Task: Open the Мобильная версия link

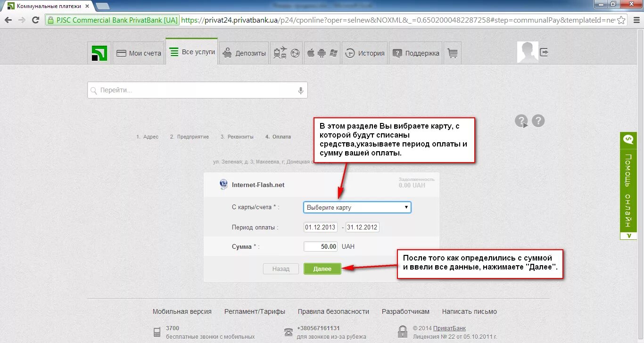Action: pyautogui.click(x=182, y=311)
